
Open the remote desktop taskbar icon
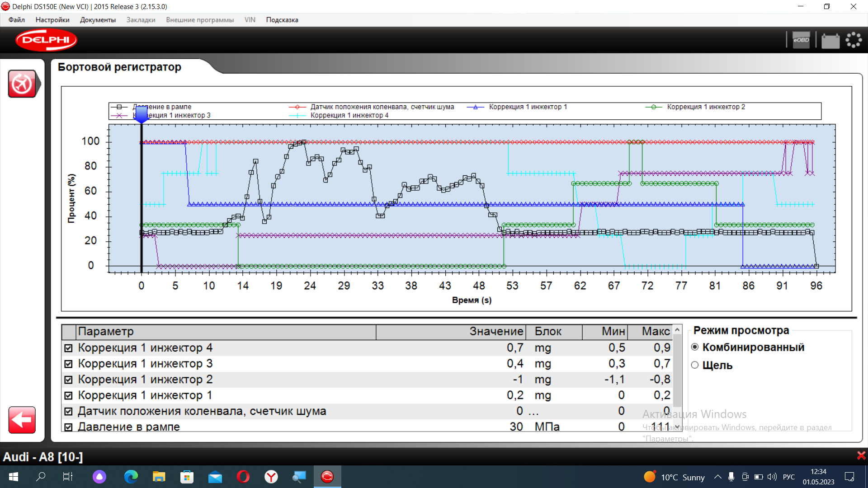(299, 477)
